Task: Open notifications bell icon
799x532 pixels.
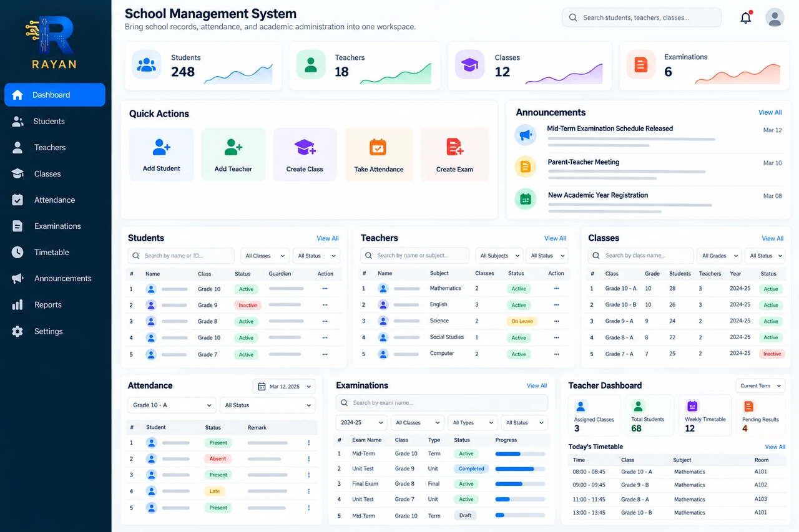Action: 746,17
